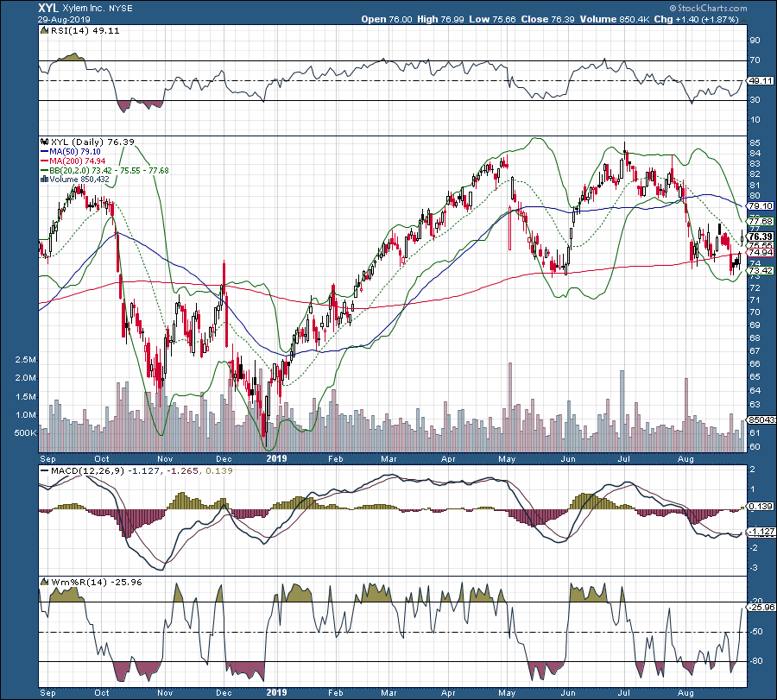Viewport: 777px width, 700px height.
Task: Click the bold 76.39 price tag on right axis
Action: [x=761, y=236]
